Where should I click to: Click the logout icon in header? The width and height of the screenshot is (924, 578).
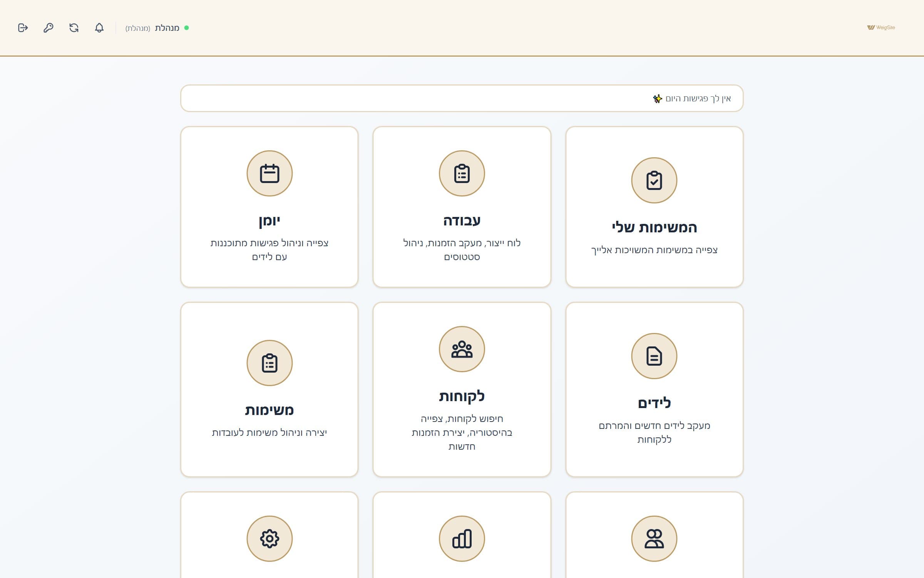pos(23,28)
